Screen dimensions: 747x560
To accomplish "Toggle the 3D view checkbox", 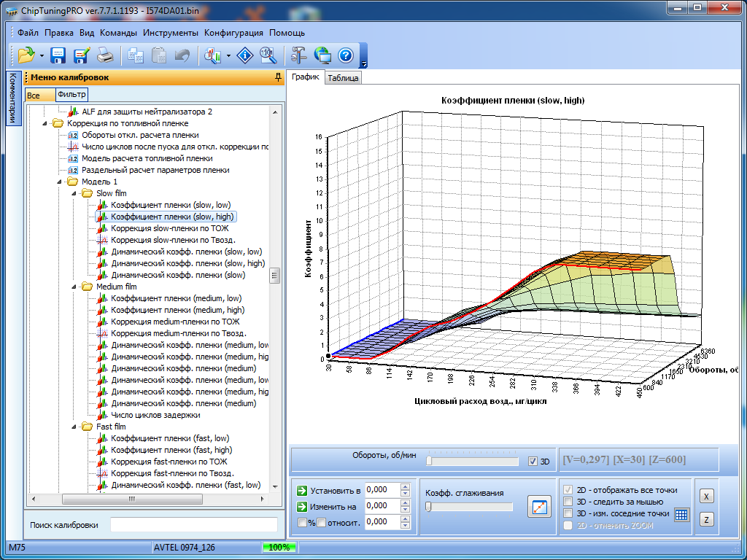I will [533, 461].
